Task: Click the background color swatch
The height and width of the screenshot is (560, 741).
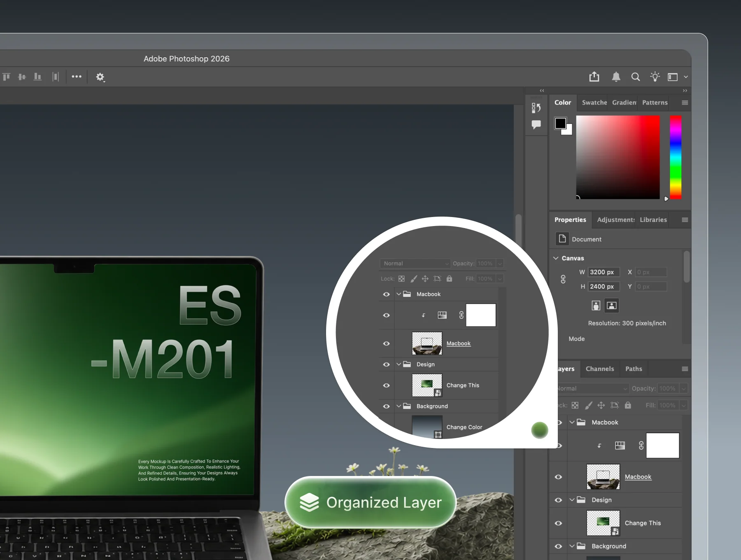Action: (569, 131)
